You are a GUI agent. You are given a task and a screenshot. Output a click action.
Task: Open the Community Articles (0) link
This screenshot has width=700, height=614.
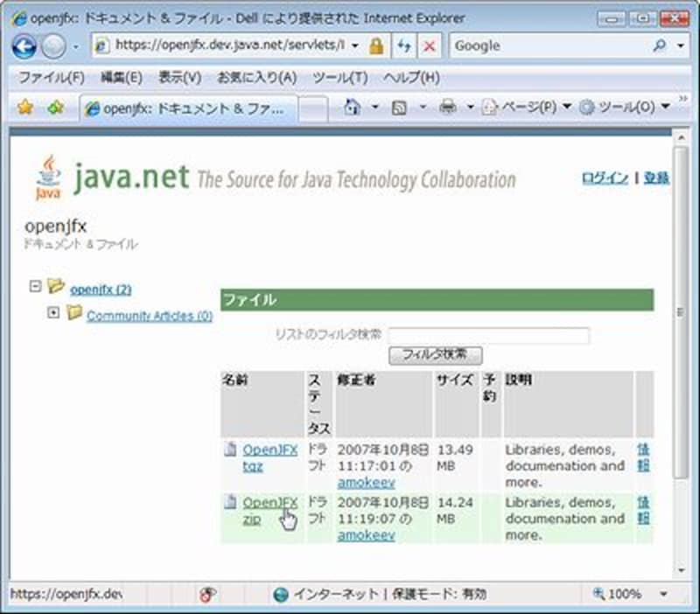(x=150, y=316)
